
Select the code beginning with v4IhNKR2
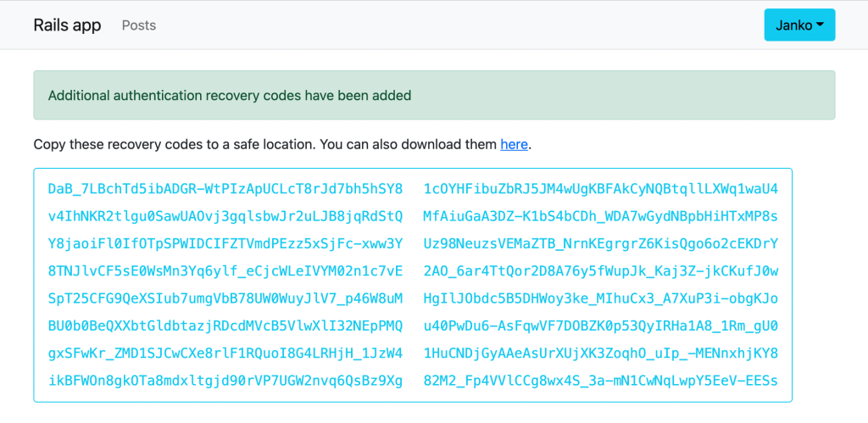click(x=225, y=216)
